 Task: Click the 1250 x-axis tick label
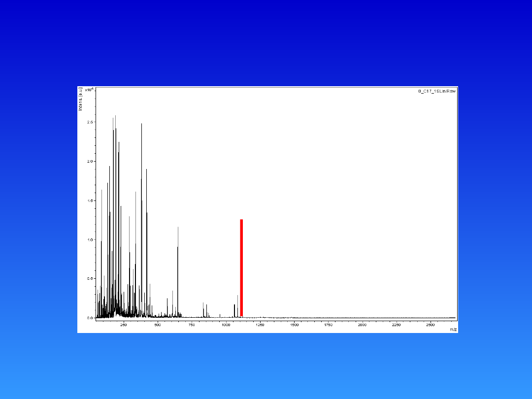tap(260, 325)
